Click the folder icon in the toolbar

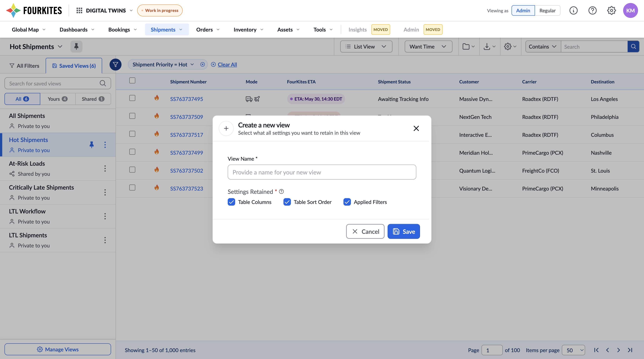click(x=466, y=47)
